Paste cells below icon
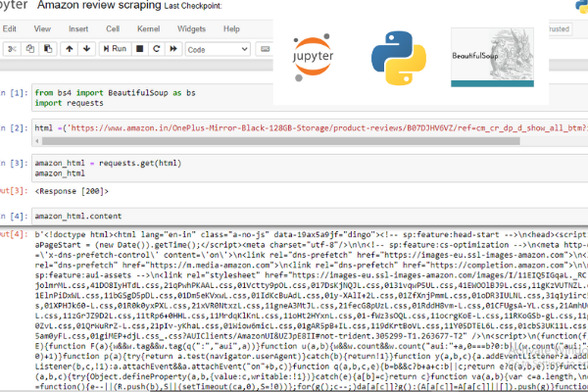Viewport: 588px width, 392px height. (48, 49)
